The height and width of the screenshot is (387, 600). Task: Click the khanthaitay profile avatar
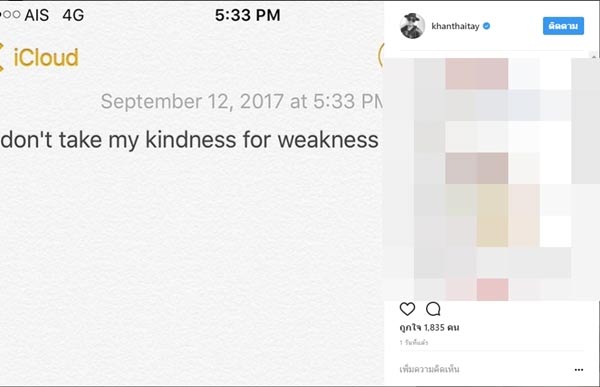[412, 26]
